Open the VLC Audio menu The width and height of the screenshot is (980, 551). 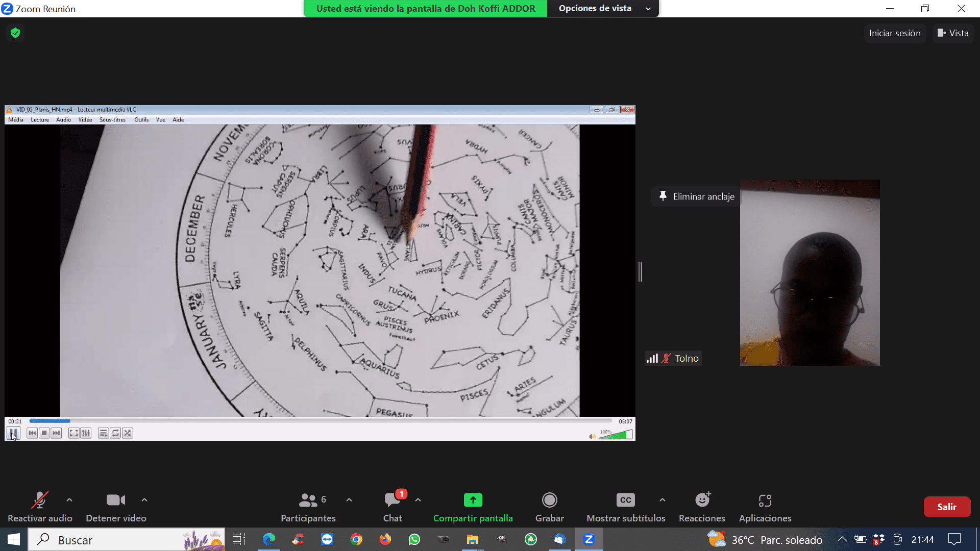click(64, 120)
